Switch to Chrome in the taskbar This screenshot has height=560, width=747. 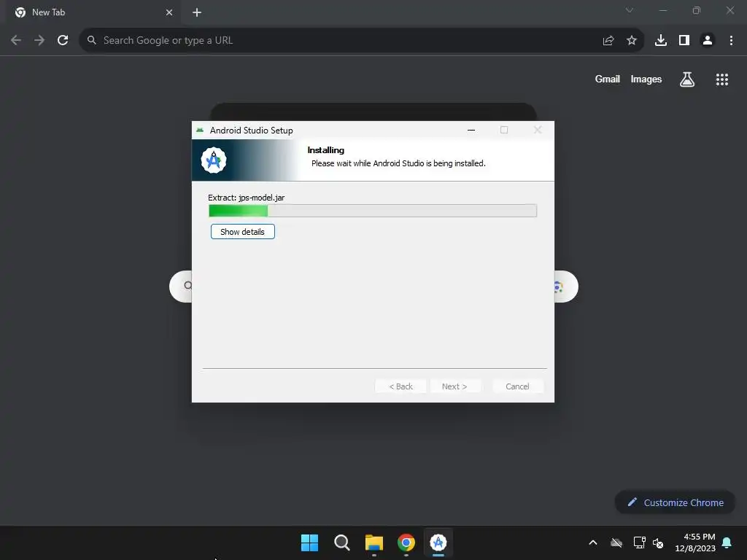point(406,542)
